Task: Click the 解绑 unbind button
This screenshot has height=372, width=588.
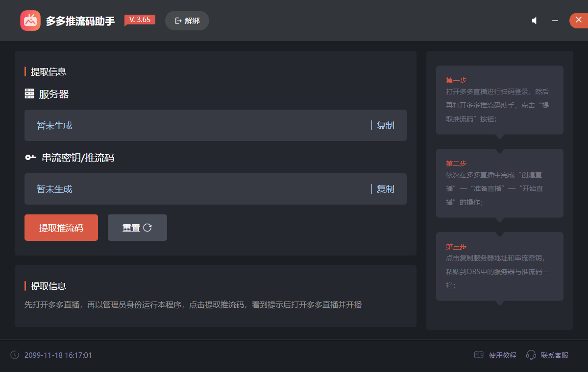Action: 187,21
